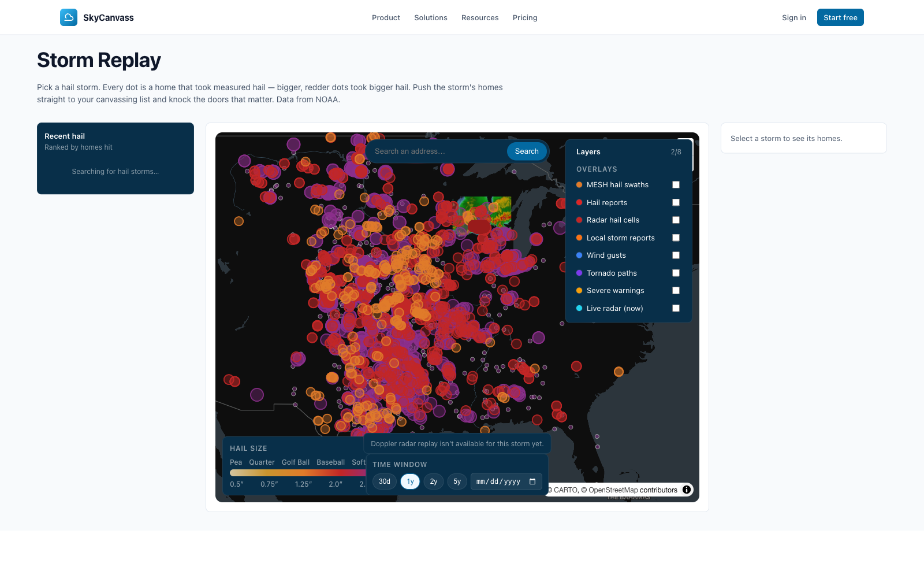Enable the MESH hail swaths overlay checkbox
Viewport: 924px width, 578px height.
[676, 185]
